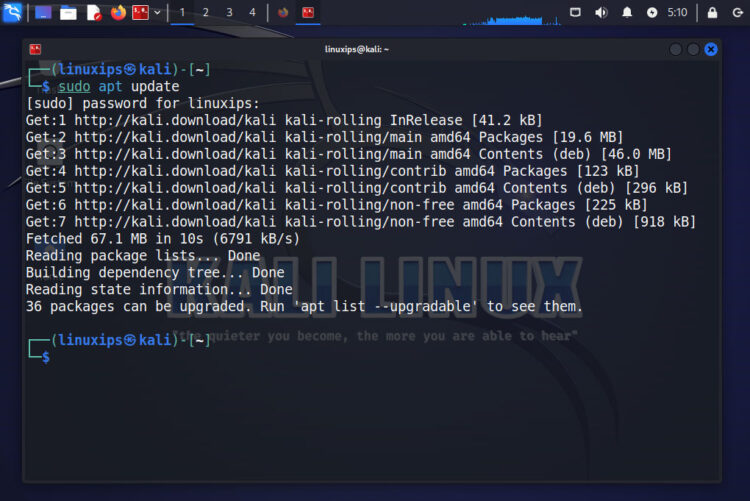Switch to workspace 2
Image resolution: width=750 pixels, height=501 pixels.
click(206, 12)
